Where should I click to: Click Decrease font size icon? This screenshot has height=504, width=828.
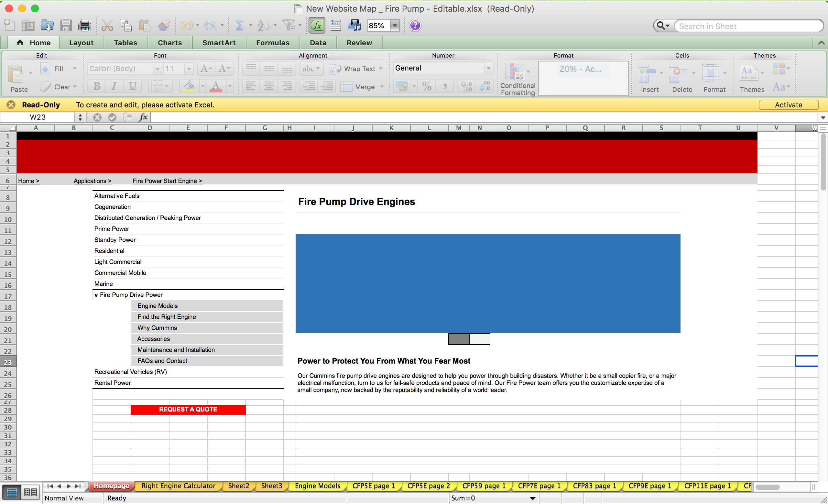tap(224, 69)
